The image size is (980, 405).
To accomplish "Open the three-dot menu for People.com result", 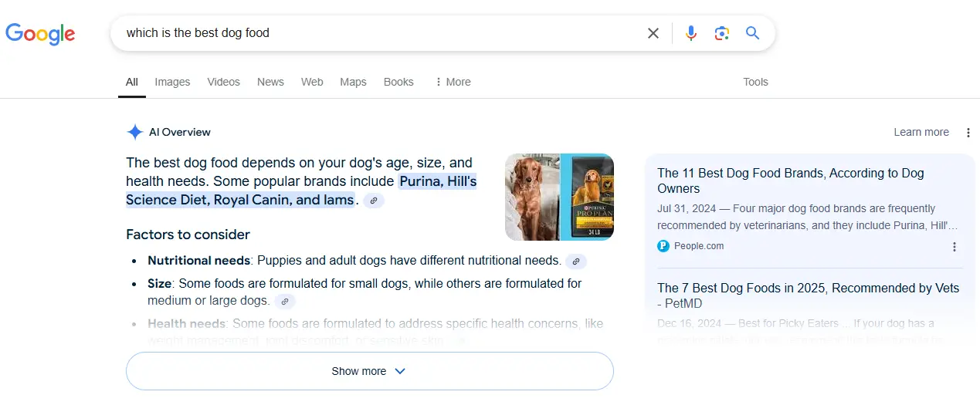I will pyautogui.click(x=955, y=247).
